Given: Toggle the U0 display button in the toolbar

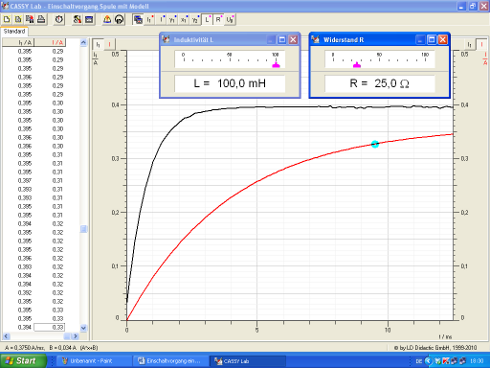Looking at the screenshot, I should point(230,20).
